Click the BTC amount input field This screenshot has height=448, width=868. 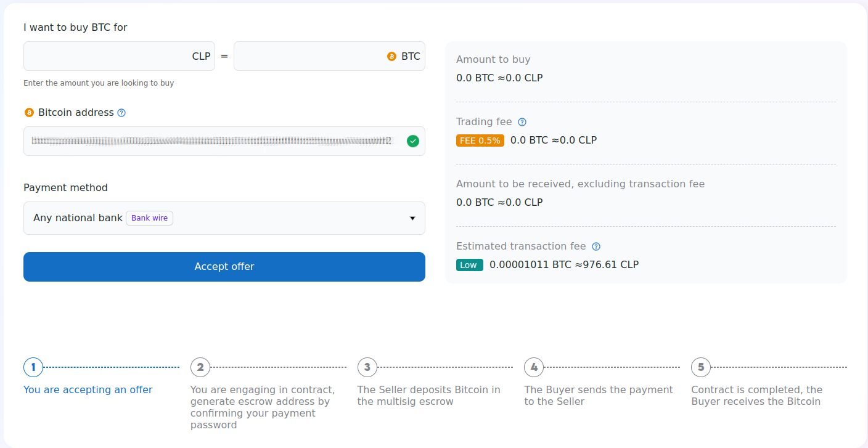pyautogui.click(x=329, y=56)
